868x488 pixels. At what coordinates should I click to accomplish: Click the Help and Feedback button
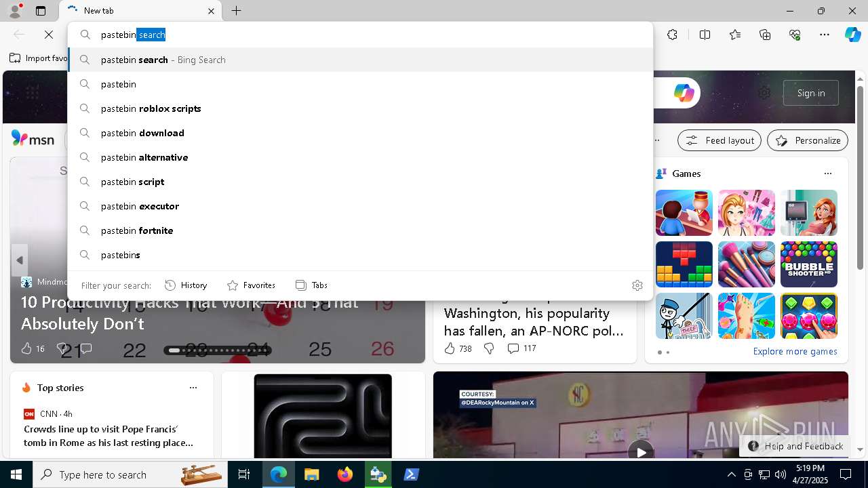795,446
